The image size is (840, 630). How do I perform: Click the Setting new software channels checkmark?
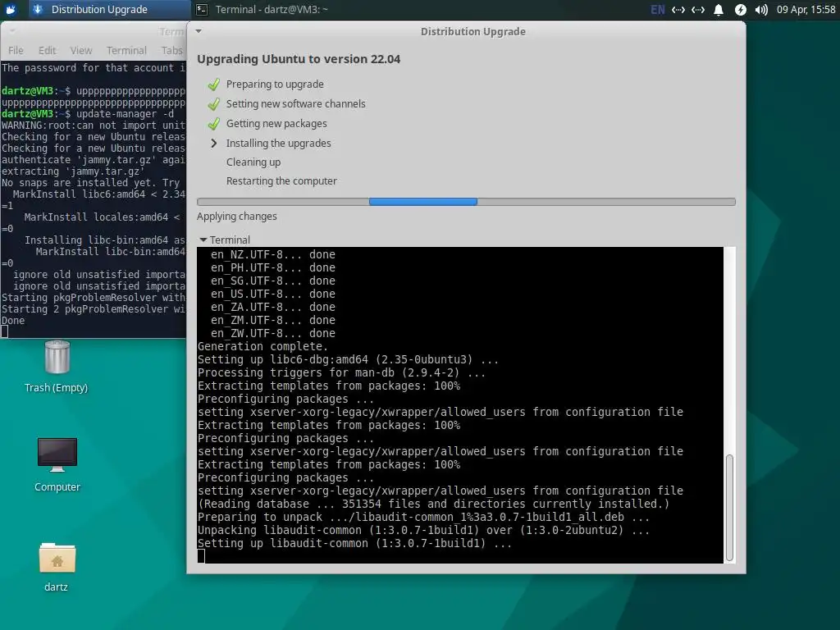point(214,104)
